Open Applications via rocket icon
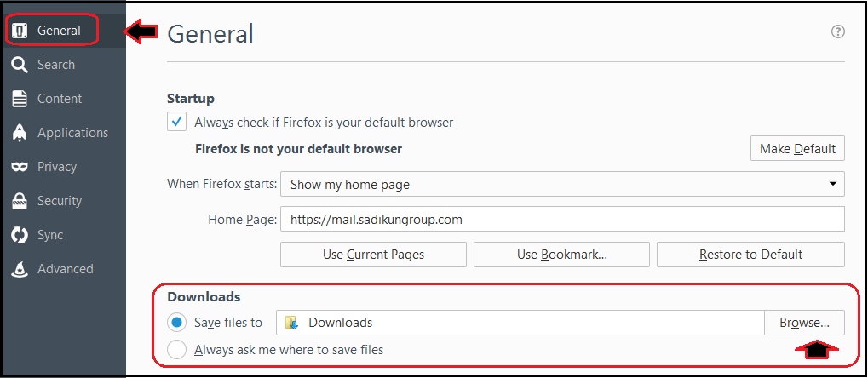 pos(20,133)
